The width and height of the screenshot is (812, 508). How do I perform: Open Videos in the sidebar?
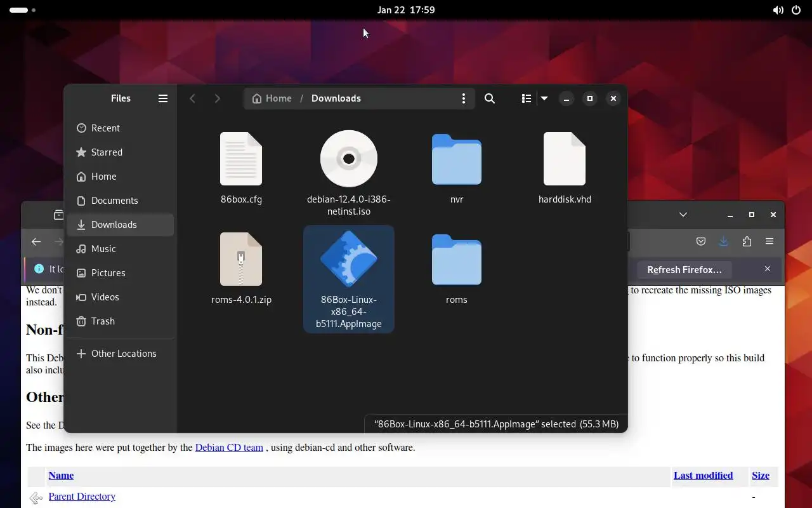(x=121, y=297)
